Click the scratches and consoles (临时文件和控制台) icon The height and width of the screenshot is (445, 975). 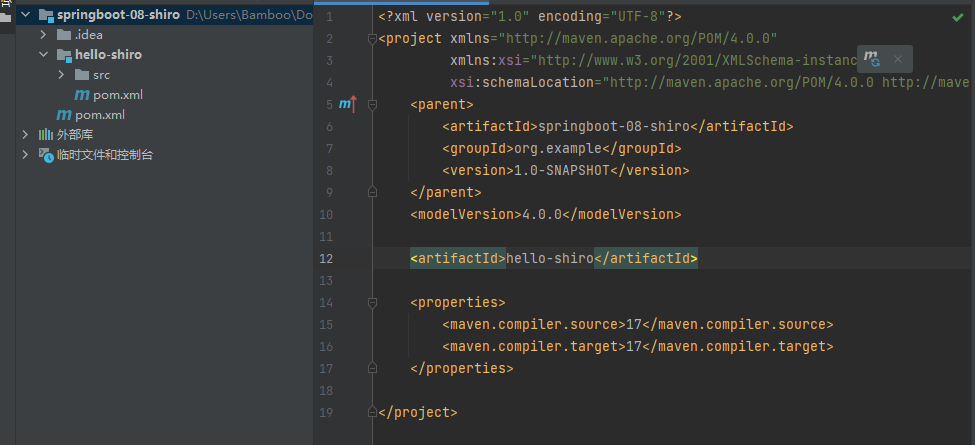pos(45,155)
